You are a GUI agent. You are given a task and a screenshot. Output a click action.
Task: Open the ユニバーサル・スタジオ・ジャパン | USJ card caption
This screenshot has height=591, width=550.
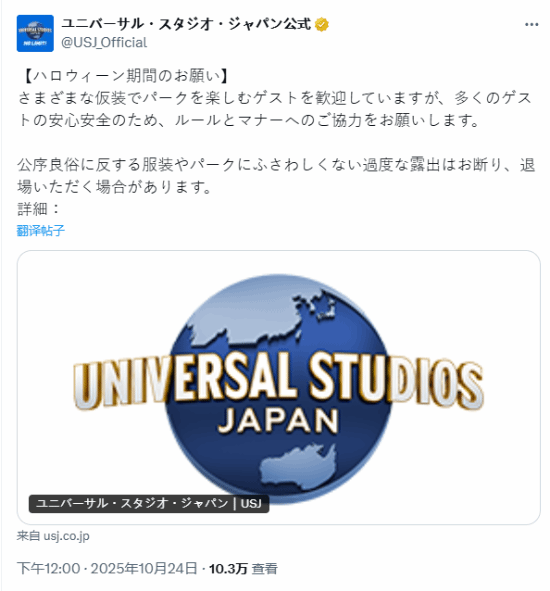tap(149, 504)
